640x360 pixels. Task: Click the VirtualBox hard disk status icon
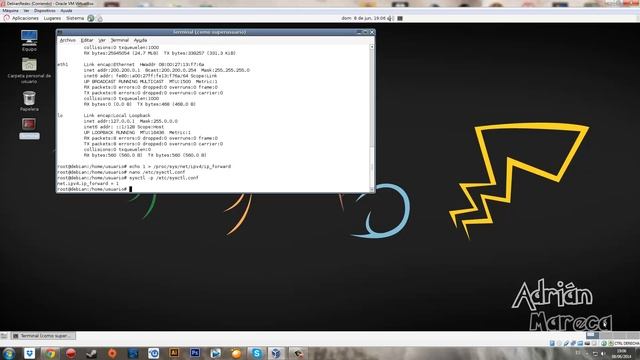coord(552,344)
